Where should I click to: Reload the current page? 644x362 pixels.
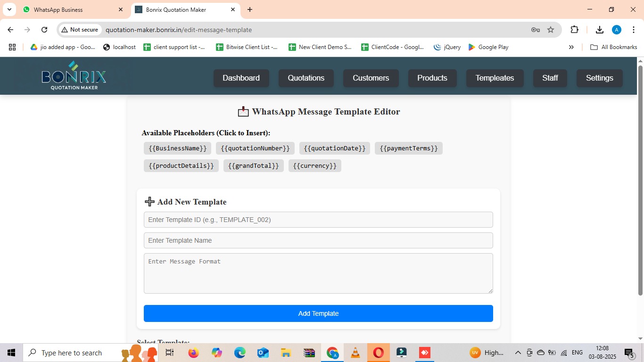[x=44, y=30]
